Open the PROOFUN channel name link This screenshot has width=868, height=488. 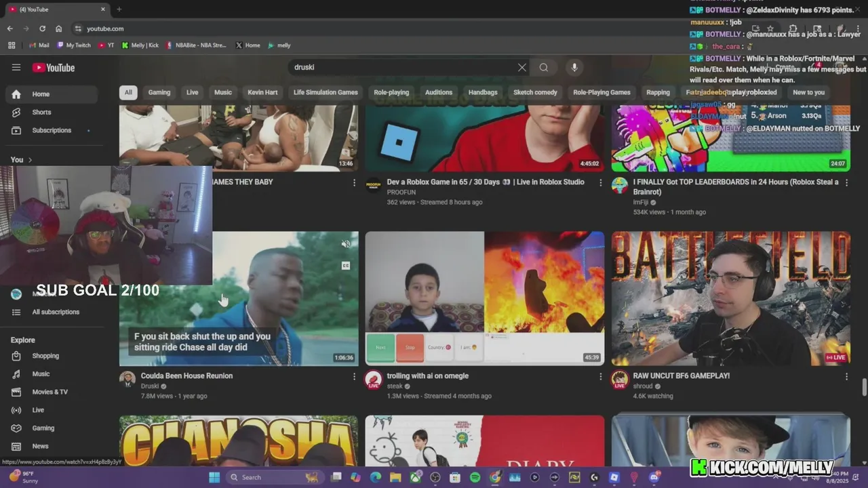pyautogui.click(x=401, y=192)
